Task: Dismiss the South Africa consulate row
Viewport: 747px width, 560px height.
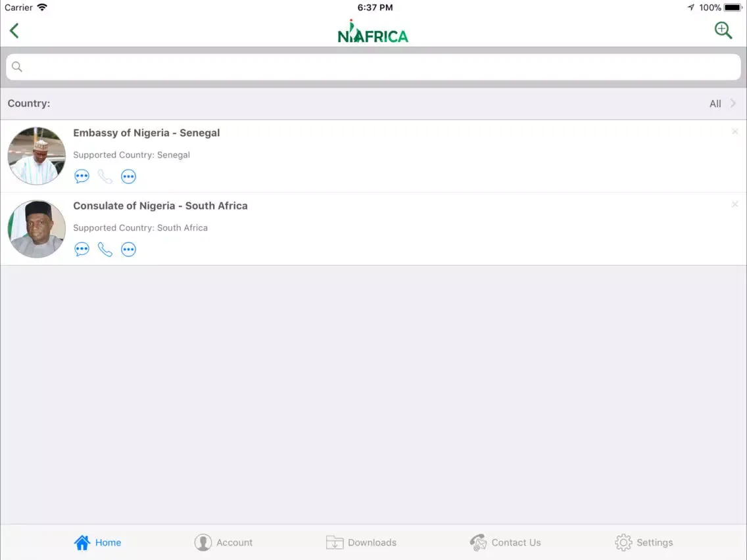Action: click(x=735, y=204)
